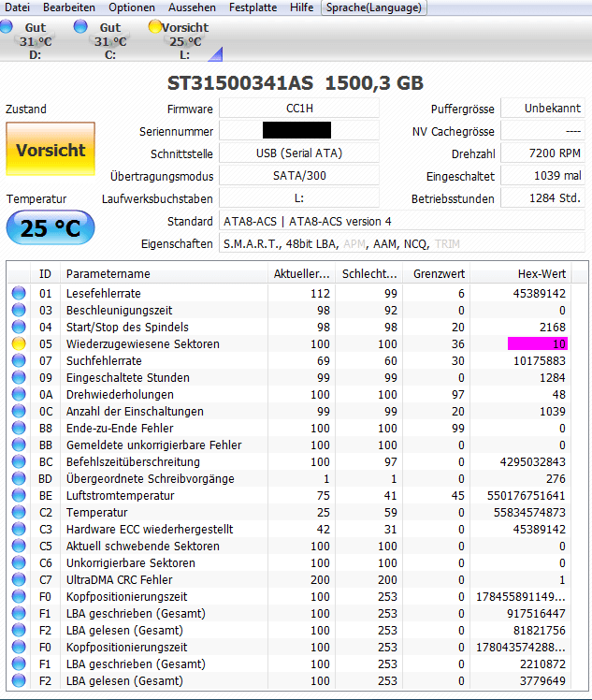The width and height of the screenshot is (592, 700).
Task: Select the Luftstromtemperatur parameter name
Action: (120, 496)
